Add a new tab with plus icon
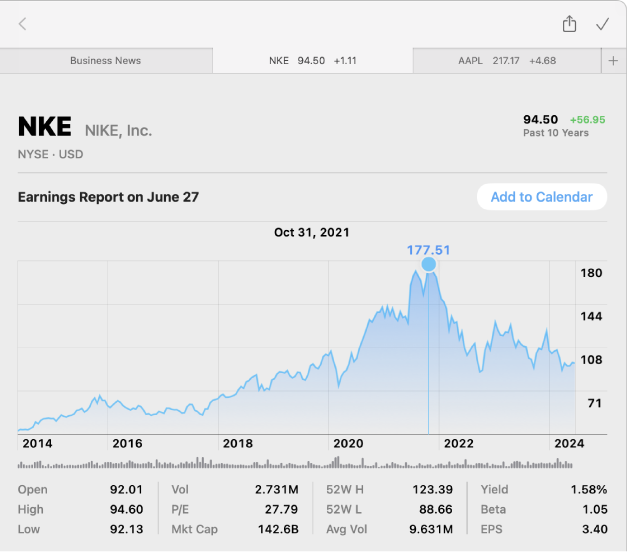The width and height of the screenshot is (628, 554). (x=613, y=61)
